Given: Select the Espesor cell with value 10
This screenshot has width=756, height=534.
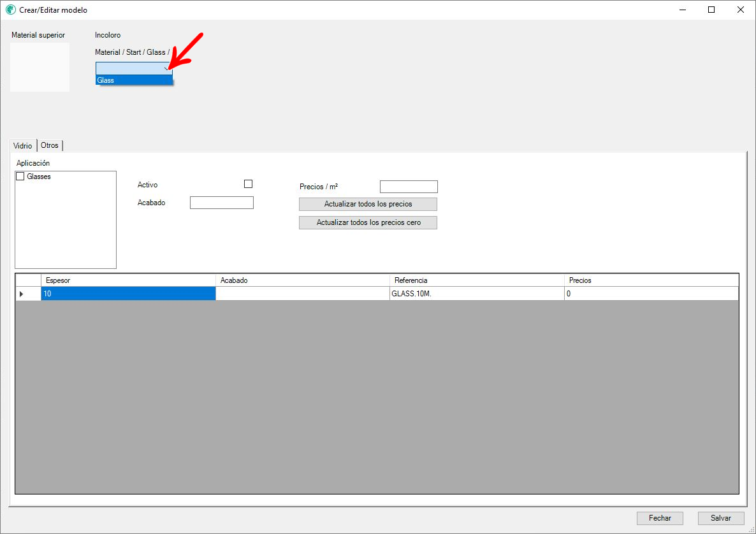Looking at the screenshot, I should tap(128, 294).
